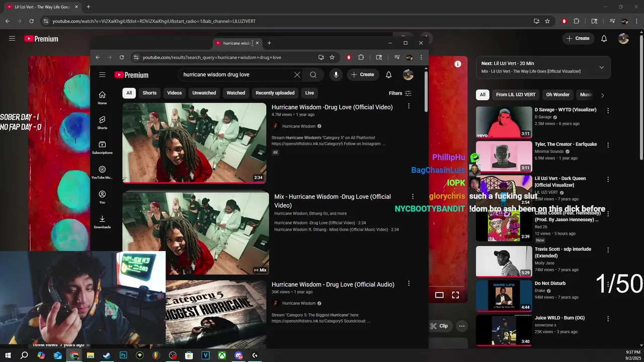Open Photoshop from the Windows taskbar
The height and width of the screenshot is (362, 644).
[x=123, y=355]
